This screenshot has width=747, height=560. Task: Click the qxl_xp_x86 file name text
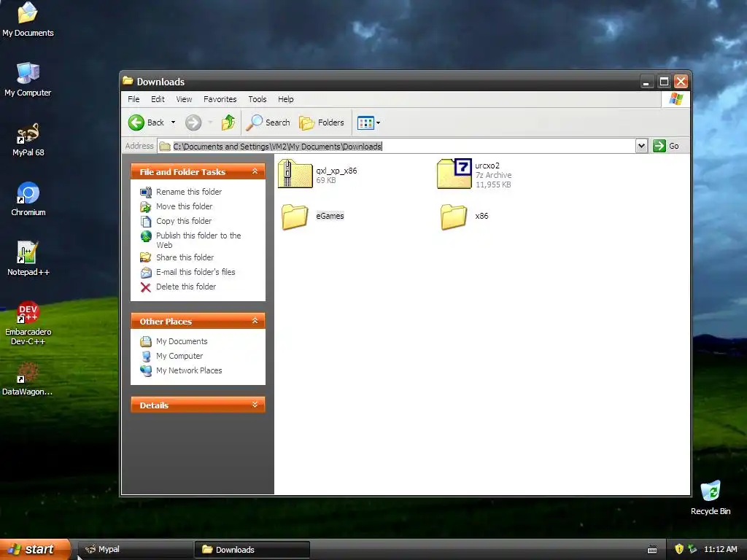point(336,171)
